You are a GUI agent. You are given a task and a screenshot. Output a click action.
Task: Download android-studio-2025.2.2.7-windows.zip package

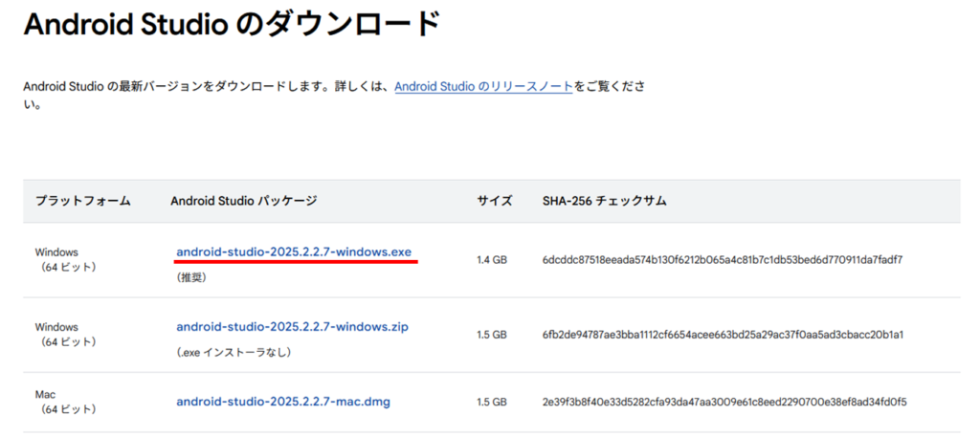(292, 327)
